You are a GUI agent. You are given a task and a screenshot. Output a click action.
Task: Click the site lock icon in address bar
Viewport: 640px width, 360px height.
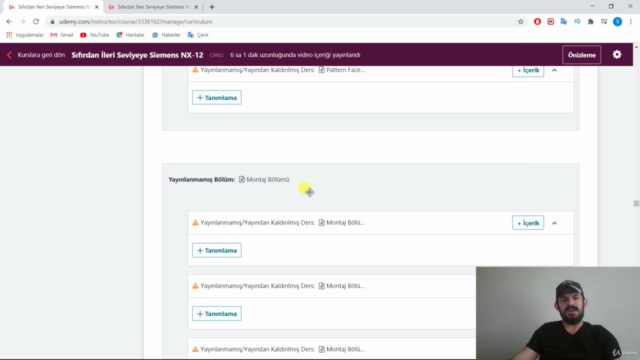[x=52, y=22]
